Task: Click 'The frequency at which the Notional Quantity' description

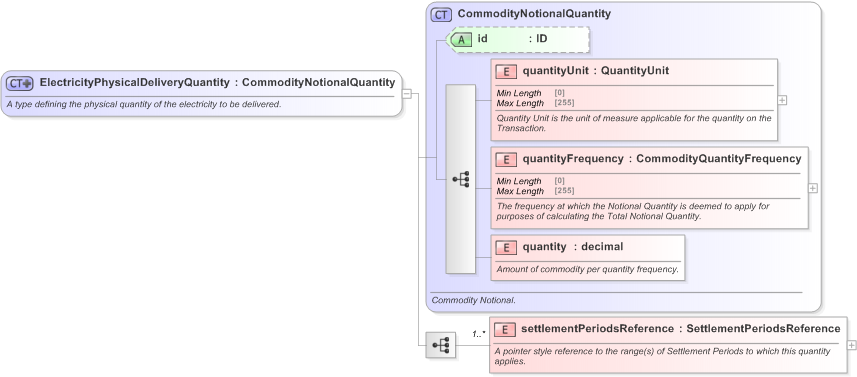Action: (x=633, y=211)
